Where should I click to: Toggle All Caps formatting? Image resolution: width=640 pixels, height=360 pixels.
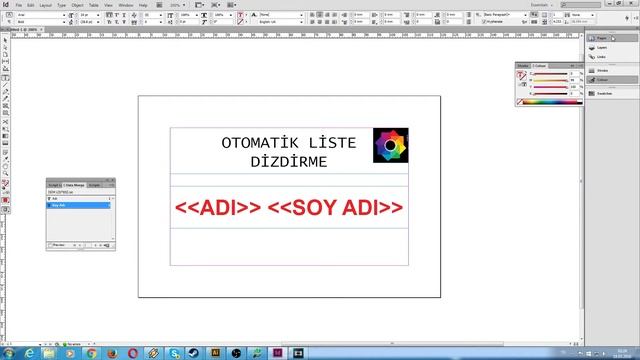(109, 15)
